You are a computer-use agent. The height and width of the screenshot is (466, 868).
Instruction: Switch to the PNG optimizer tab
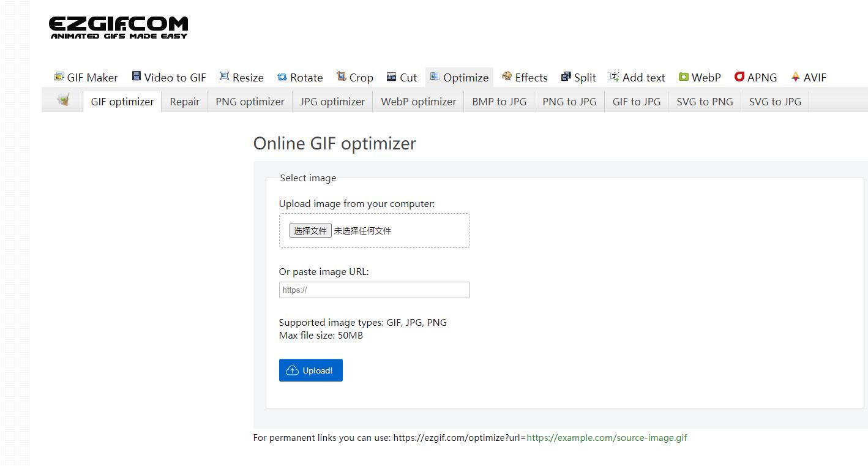point(250,102)
